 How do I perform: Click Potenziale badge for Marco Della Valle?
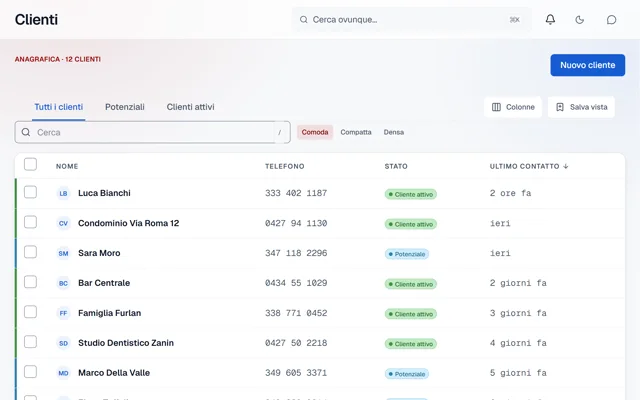pos(407,374)
